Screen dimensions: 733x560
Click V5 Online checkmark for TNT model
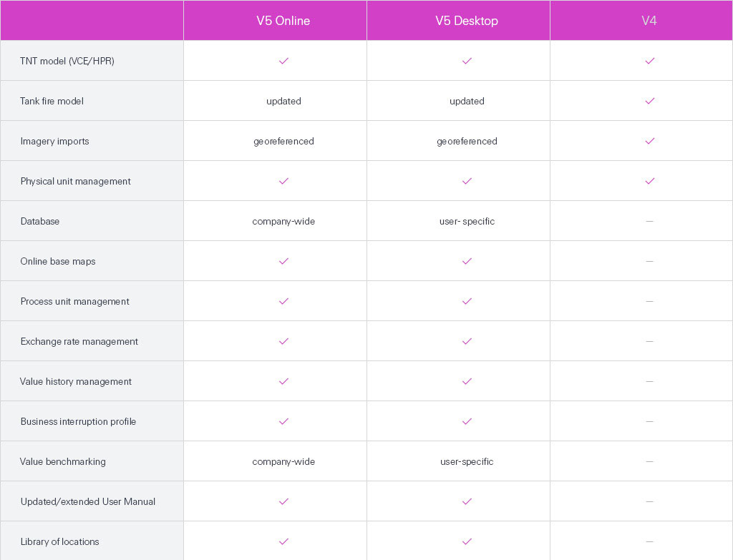coord(283,61)
